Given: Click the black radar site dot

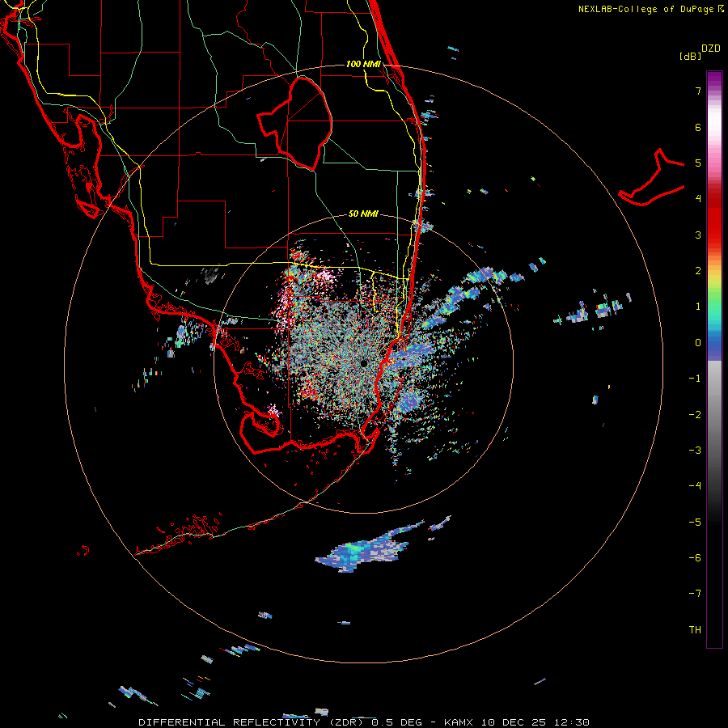Looking at the screenshot, I should [364, 362].
